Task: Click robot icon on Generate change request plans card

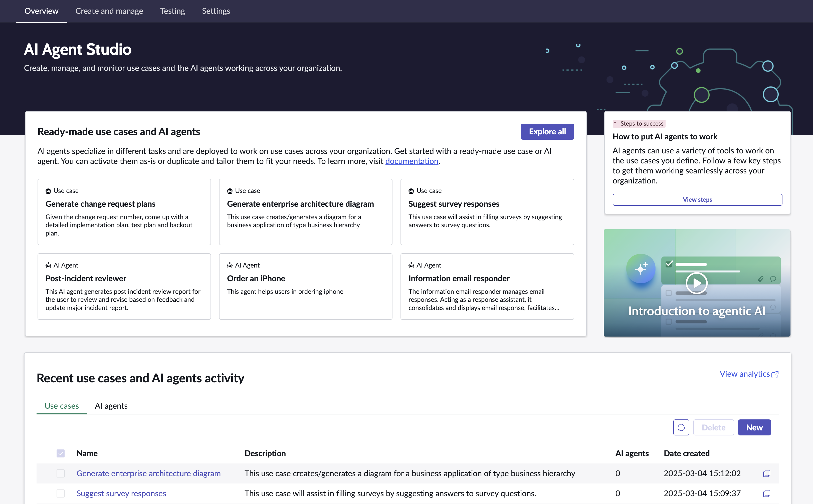Action: tap(48, 191)
